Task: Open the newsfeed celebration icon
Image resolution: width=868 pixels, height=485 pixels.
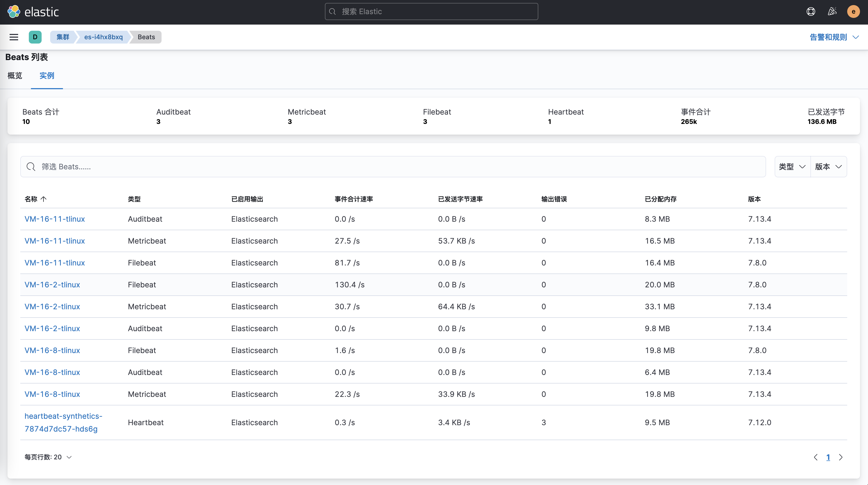Action: (x=832, y=12)
